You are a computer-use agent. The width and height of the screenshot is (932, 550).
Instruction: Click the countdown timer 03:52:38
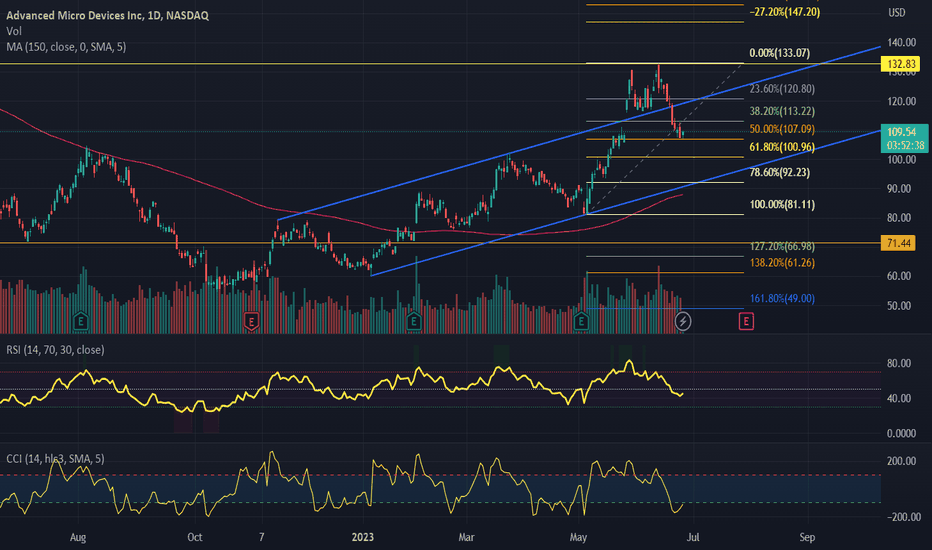tap(905, 145)
